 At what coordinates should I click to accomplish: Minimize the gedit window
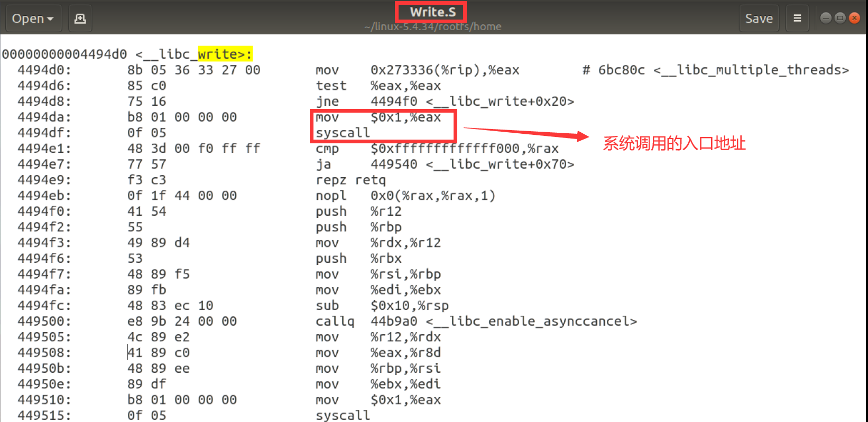[826, 18]
